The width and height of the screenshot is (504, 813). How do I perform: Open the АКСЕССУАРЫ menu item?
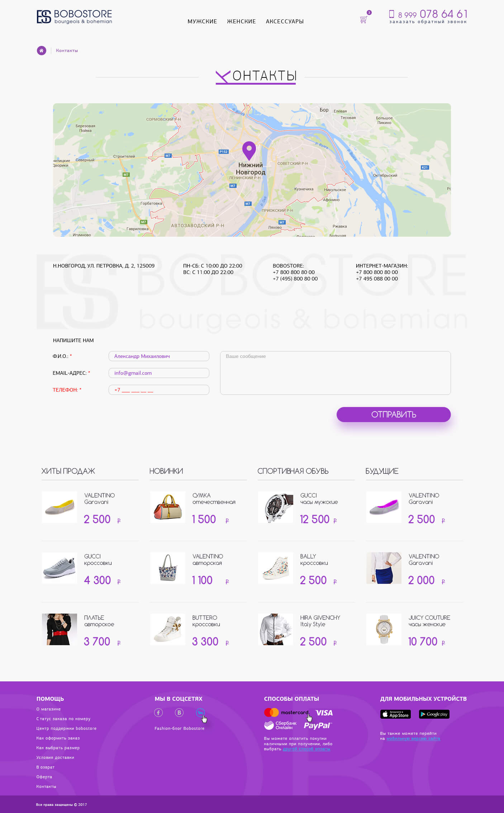285,22
